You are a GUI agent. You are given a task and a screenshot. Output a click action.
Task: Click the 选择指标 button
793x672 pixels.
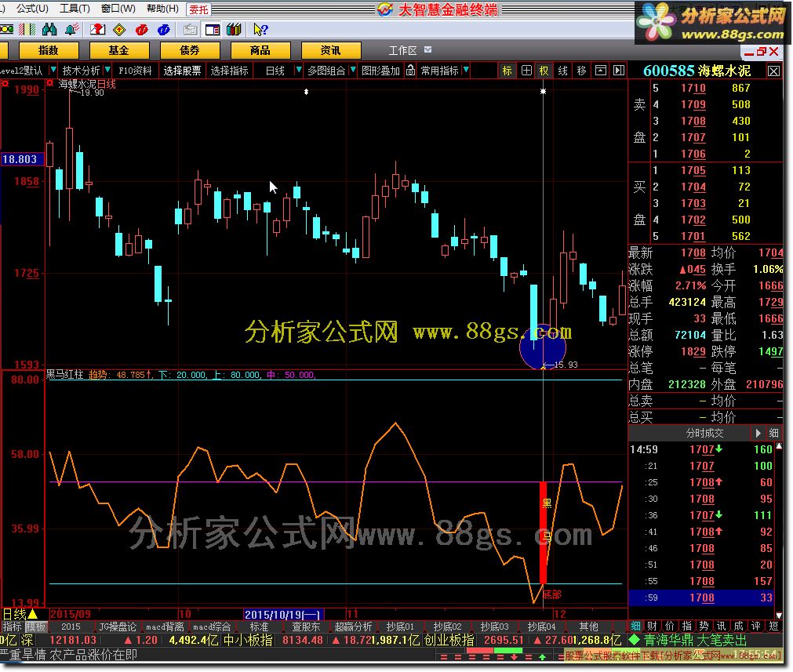click(229, 71)
